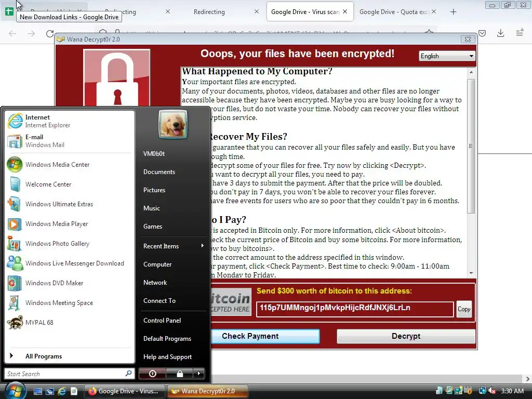Open Network from Start menu

[173, 283]
